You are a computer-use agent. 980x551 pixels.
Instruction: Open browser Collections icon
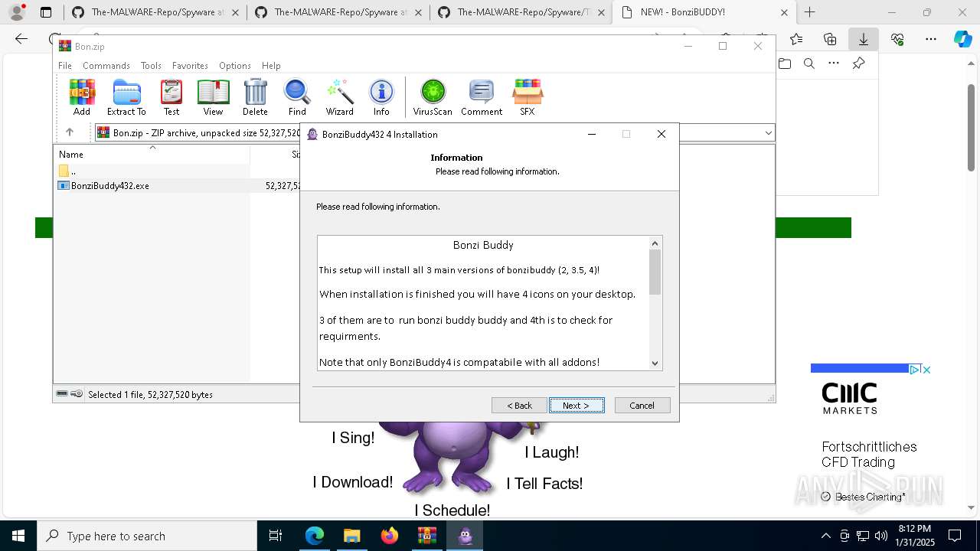point(830,39)
